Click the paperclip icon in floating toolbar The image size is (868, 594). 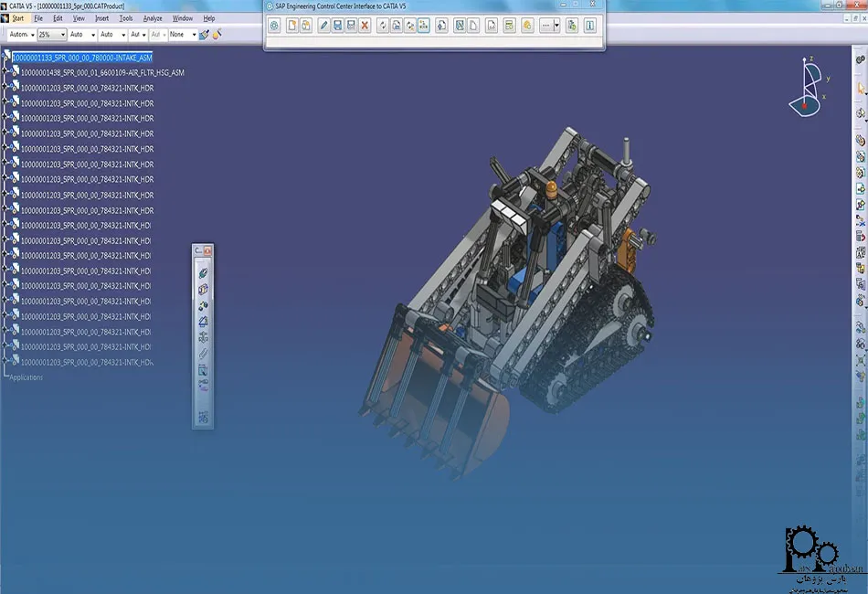coord(203,354)
